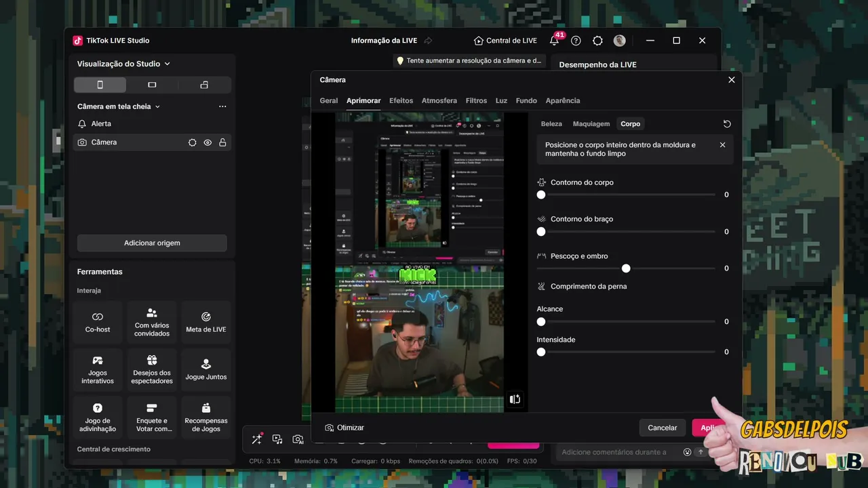Select Beleza sub-tab

click(552, 124)
